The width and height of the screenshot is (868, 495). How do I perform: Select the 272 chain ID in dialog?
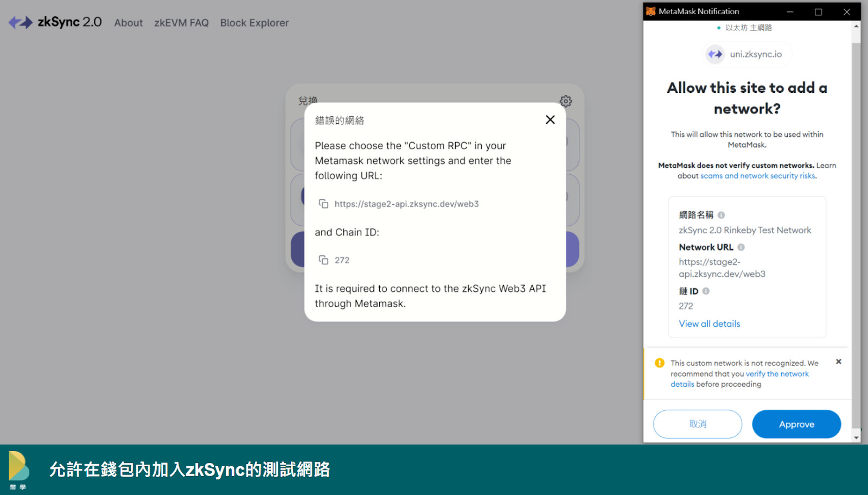click(342, 261)
